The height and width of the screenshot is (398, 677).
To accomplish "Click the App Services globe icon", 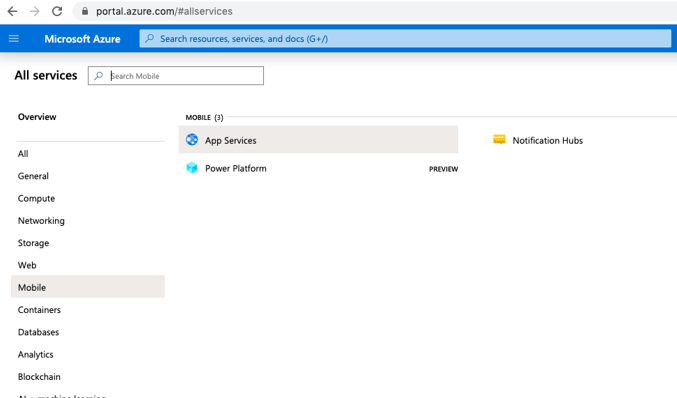I will (x=192, y=140).
